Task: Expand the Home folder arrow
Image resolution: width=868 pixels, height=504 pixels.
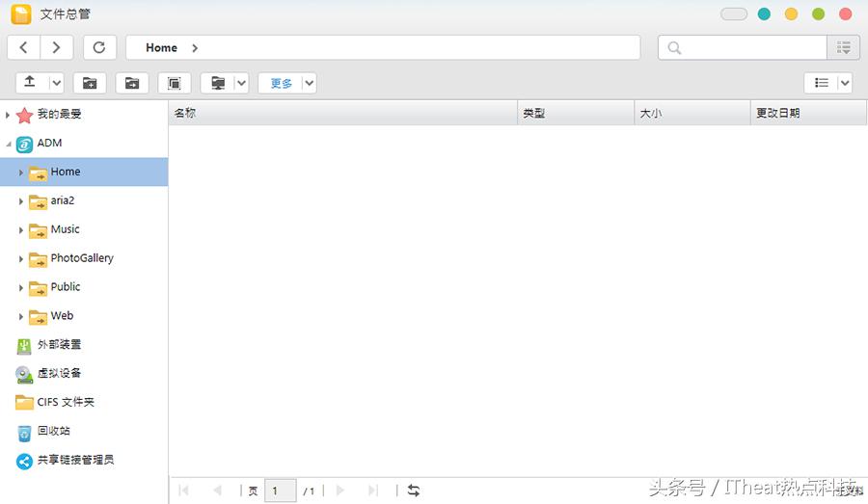Action: (20, 172)
